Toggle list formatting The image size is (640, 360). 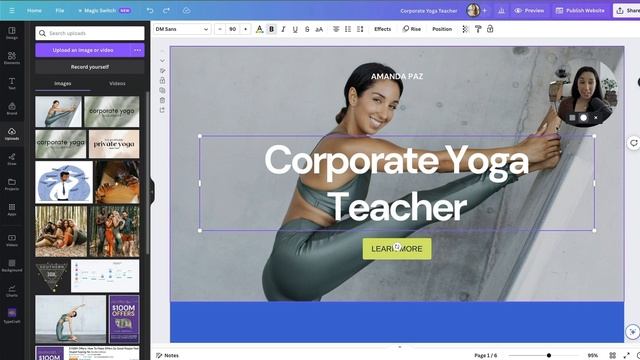coord(348,29)
